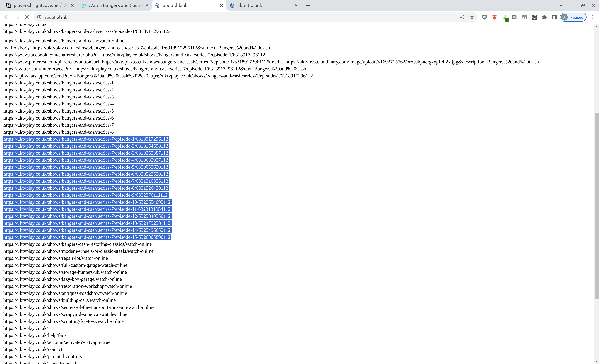599x364 pixels.
Task: Click the Tampermonkey extension icon
Action: [x=524, y=17]
